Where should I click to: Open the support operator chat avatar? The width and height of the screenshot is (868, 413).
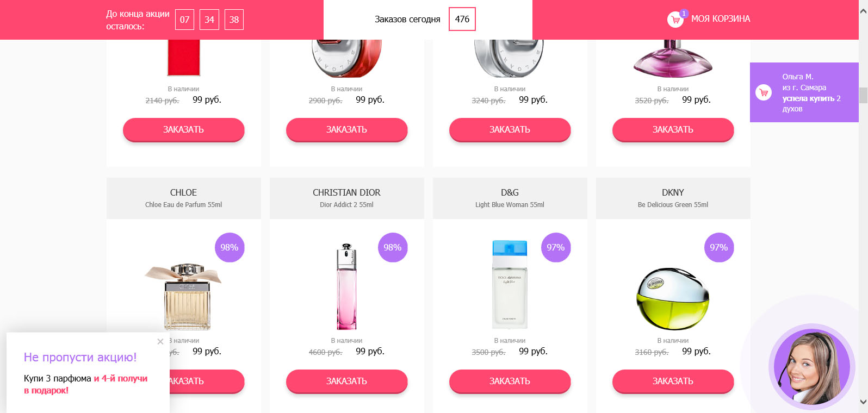point(811,367)
